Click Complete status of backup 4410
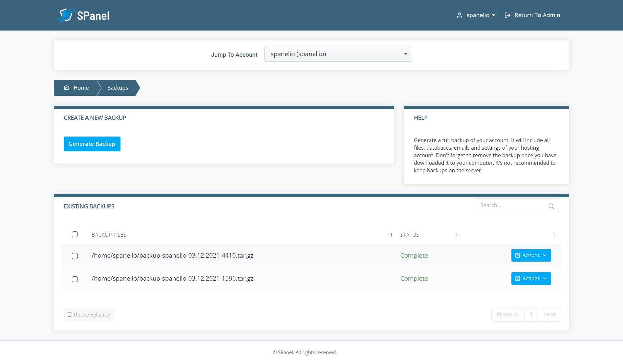623x364 pixels. tap(414, 255)
